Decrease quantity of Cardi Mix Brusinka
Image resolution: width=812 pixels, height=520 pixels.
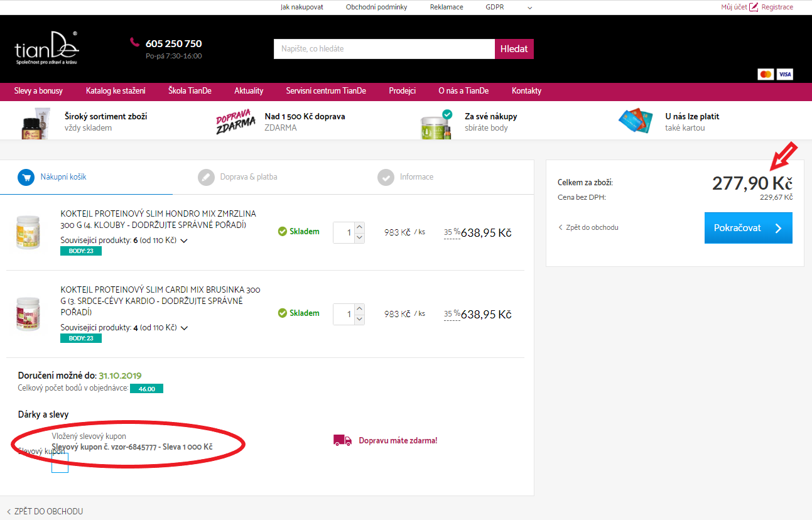pyautogui.click(x=359, y=319)
